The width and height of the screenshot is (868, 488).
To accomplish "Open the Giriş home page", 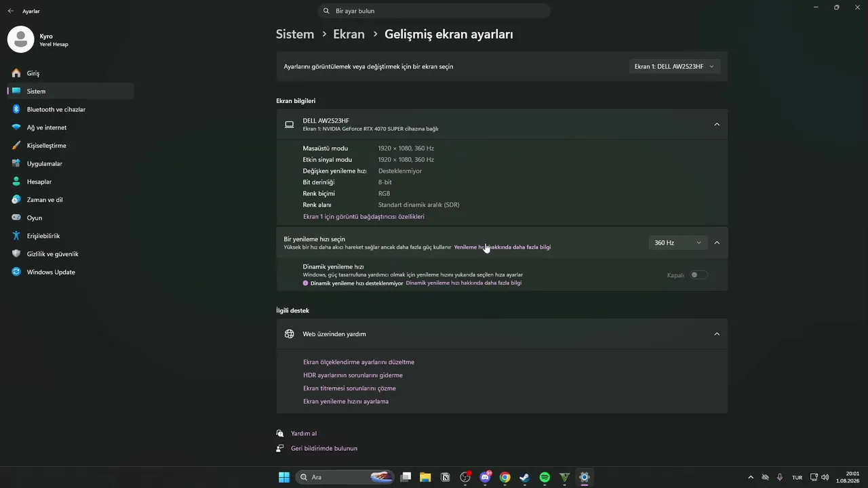I will coord(71,73).
